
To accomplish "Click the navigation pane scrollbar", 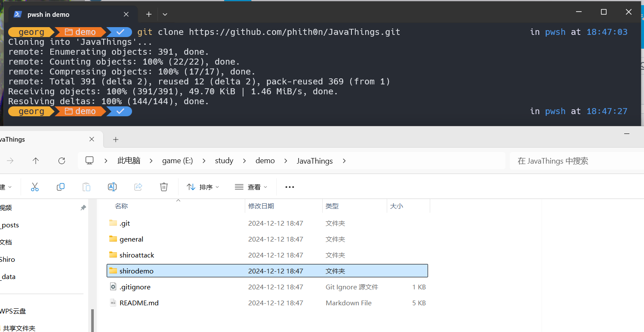I will click(x=92, y=320).
